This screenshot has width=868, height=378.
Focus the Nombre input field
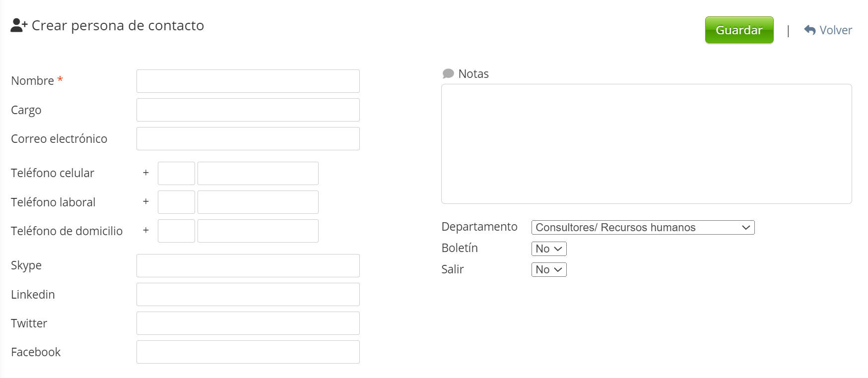(248, 81)
